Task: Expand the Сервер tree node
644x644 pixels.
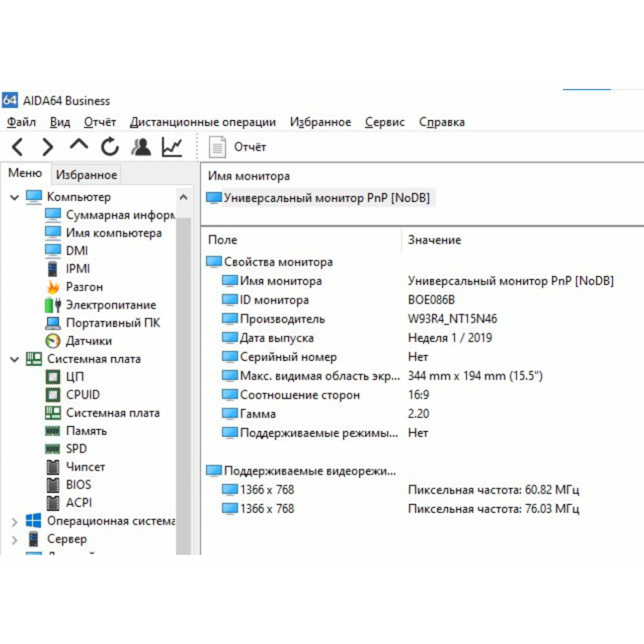Action: click(x=14, y=539)
